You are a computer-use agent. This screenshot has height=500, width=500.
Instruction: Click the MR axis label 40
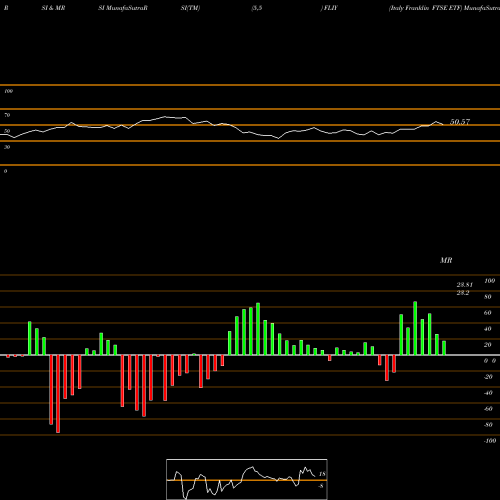coord(488,329)
